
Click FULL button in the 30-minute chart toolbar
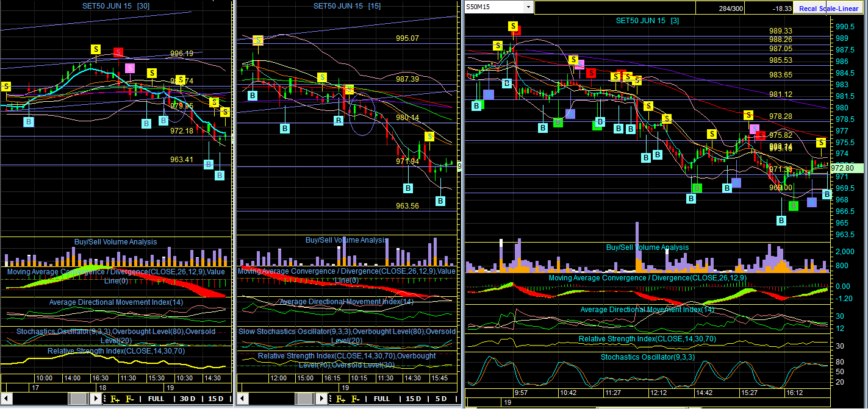tap(156, 399)
